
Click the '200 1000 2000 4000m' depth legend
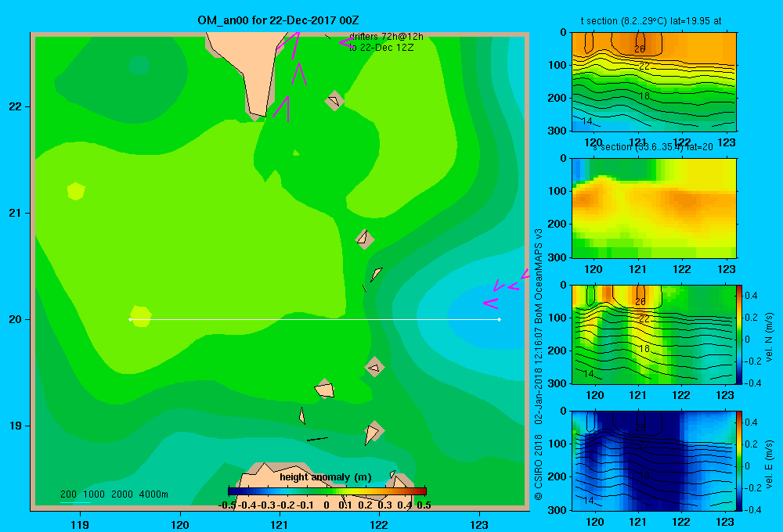[x=114, y=494]
